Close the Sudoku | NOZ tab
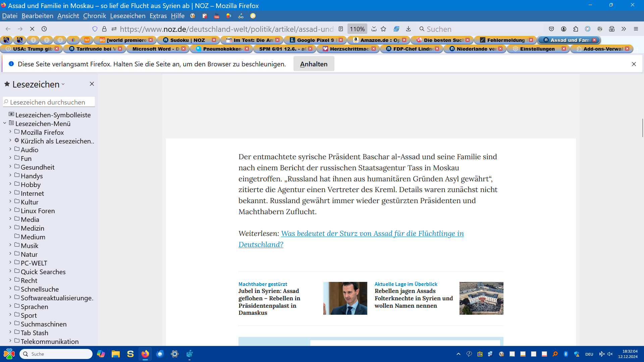 214,40
